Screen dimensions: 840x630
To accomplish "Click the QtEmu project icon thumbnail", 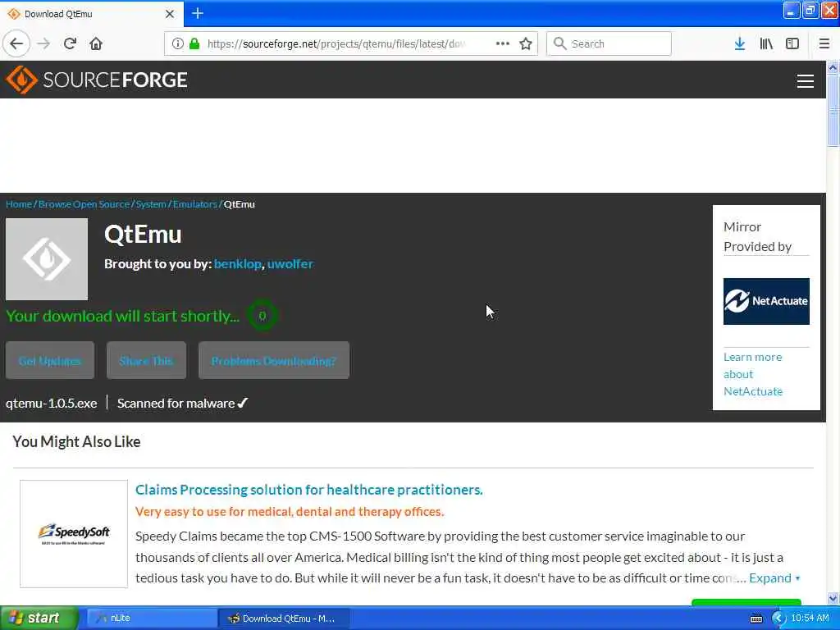I will tap(47, 258).
